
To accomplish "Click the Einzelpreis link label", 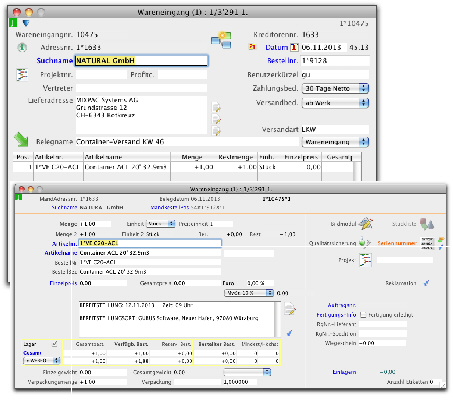I will coord(63,283).
